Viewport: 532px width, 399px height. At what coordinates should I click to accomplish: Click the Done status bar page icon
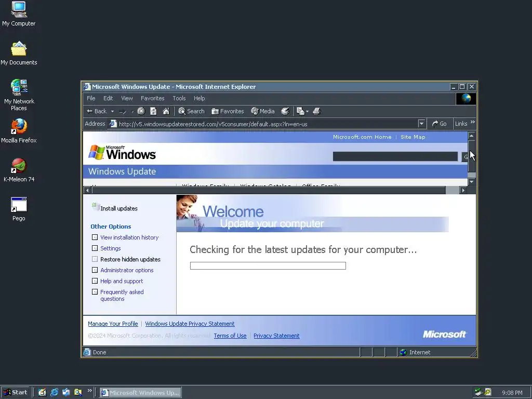[87, 352]
